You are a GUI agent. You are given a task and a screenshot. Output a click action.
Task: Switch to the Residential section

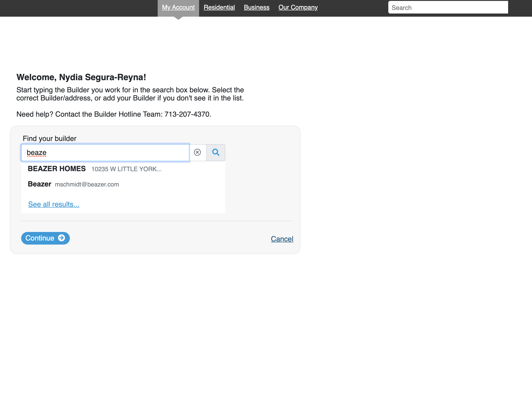coord(219,7)
